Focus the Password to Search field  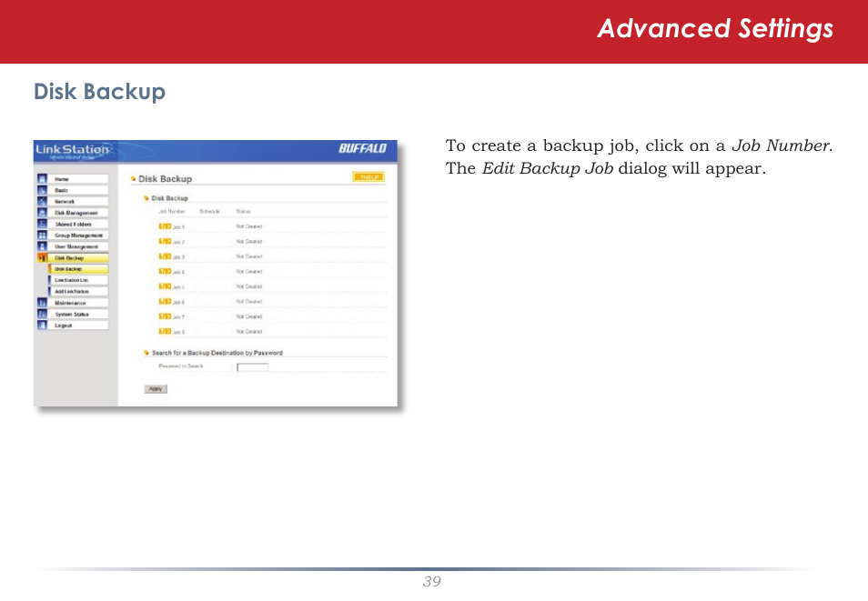(252, 367)
